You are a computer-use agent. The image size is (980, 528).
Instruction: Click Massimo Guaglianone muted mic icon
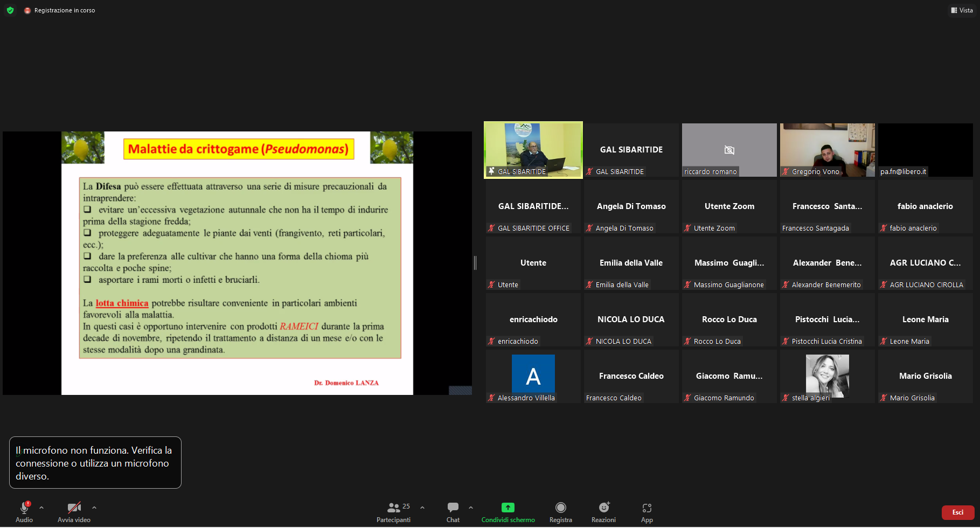click(687, 284)
